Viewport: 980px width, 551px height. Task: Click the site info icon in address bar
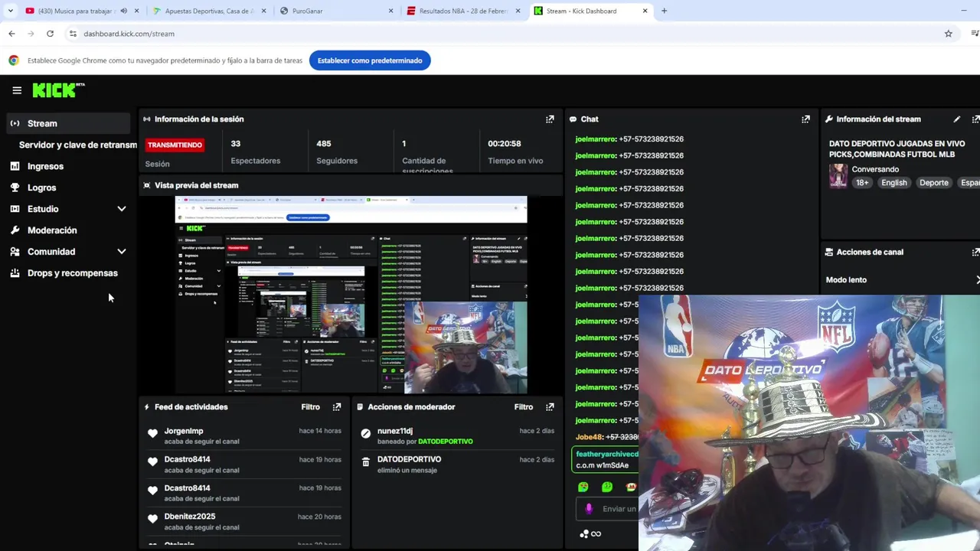pos(73,34)
